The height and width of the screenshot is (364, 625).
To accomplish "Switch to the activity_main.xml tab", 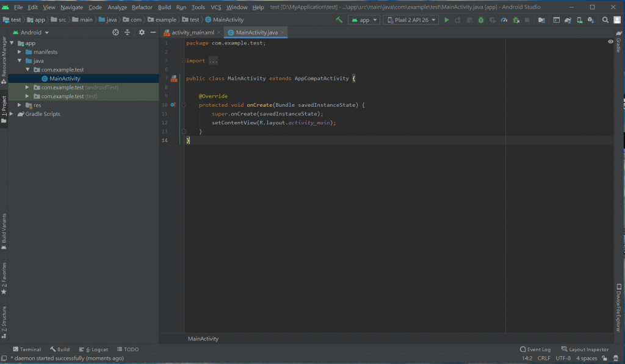I will [x=192, y=32].
